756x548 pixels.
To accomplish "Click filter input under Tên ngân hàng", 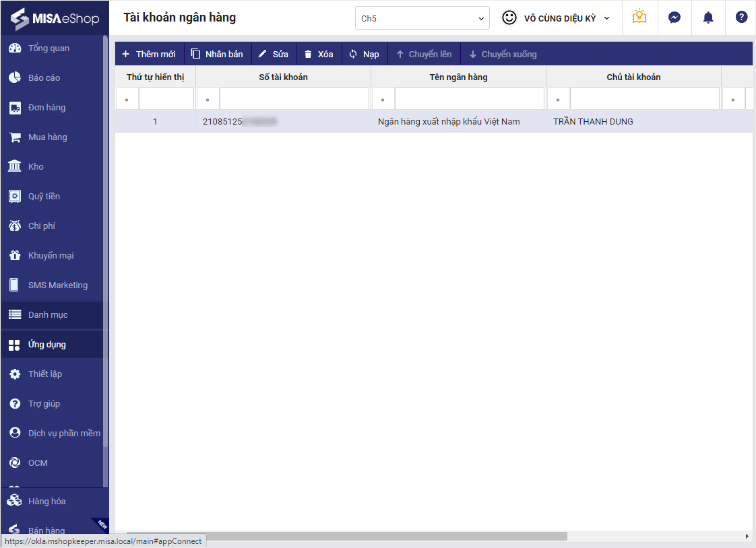I will point(470,99).
